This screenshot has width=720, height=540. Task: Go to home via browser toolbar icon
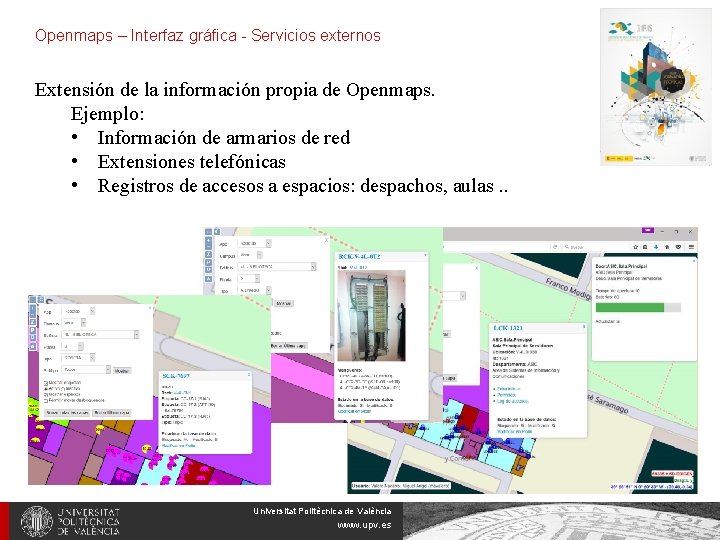pos(667,247)
